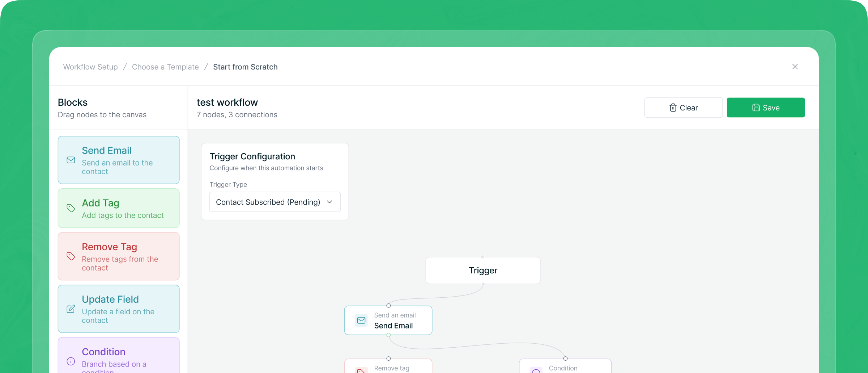
Task: Open Choose a Template breadcrumb
Action: [x=165, y=67]
